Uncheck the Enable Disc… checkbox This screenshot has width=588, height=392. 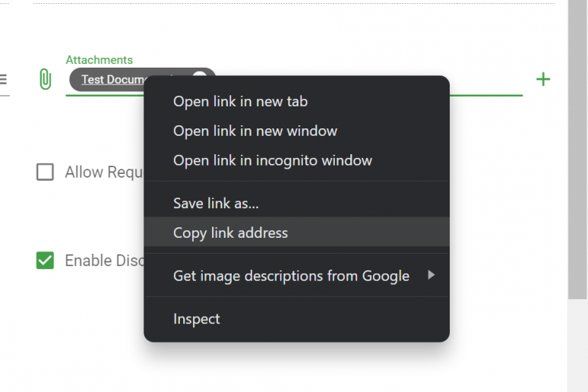tap(45, 261)
